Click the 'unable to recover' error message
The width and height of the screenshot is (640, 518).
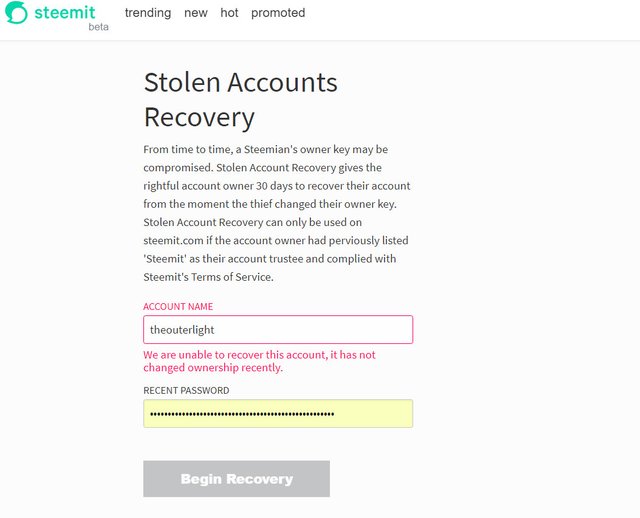coord(259,361)
